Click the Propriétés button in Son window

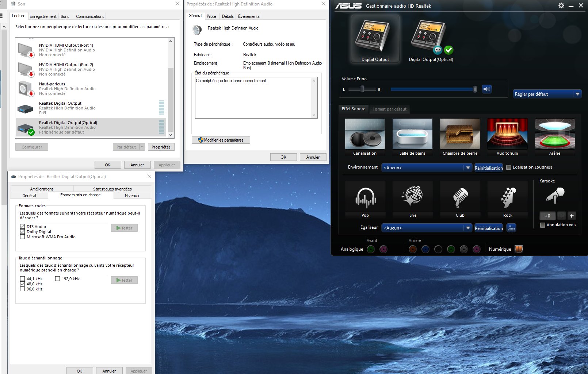(161, 147)
